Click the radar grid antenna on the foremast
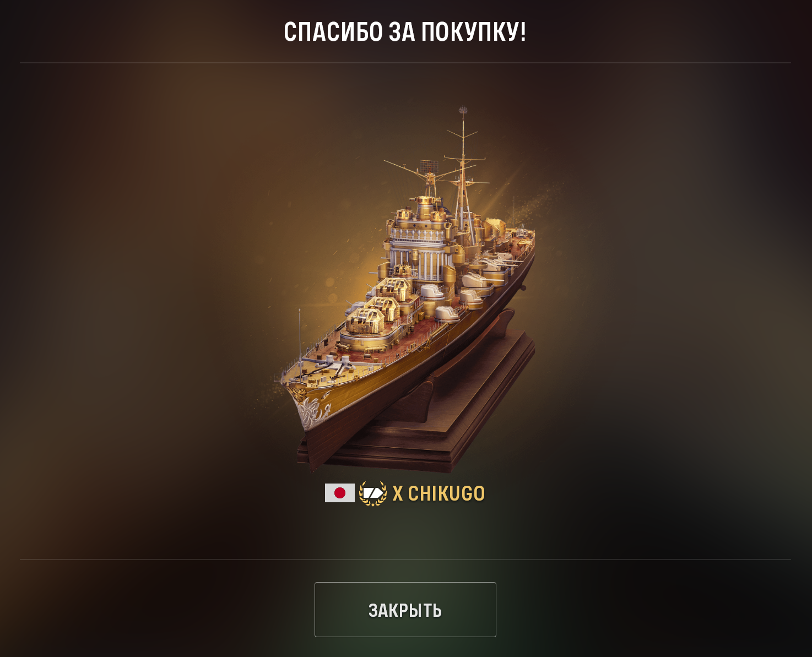The width and height of the screenshot is (812, 657). 429,165
